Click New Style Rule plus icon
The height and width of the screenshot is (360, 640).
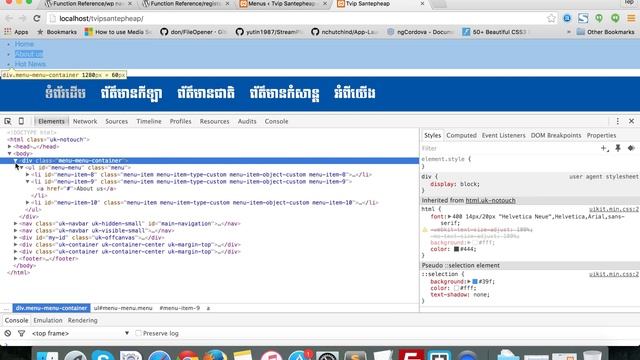pos(604,148)
